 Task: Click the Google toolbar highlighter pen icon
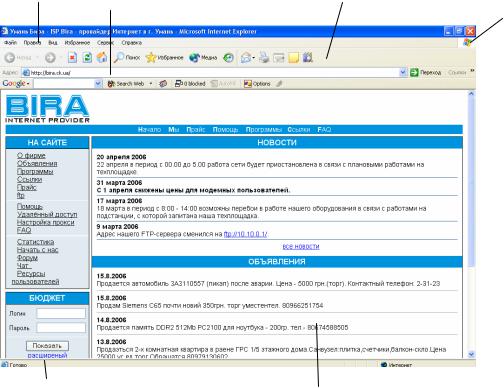point(279,84)
